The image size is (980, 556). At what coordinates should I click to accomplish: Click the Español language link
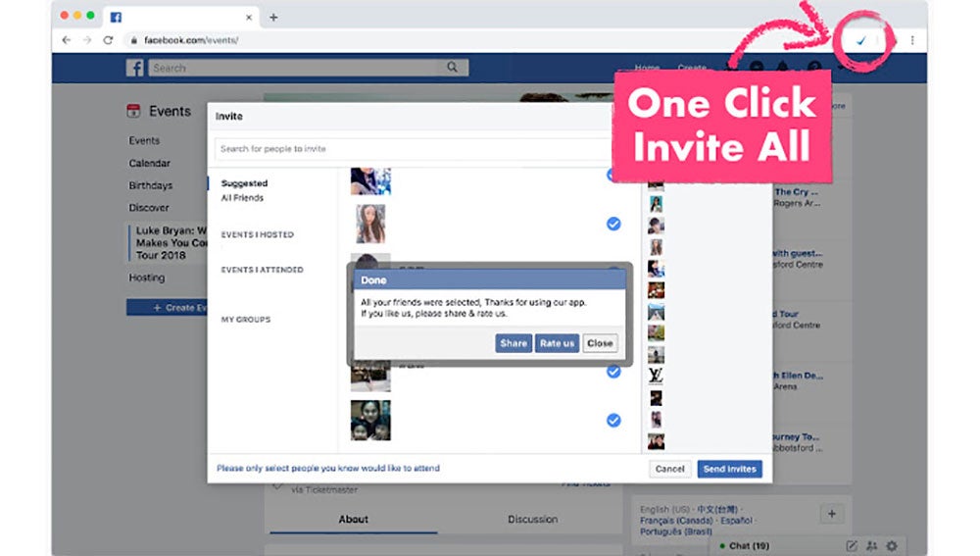pyautogui.click(x=736, y=521)
